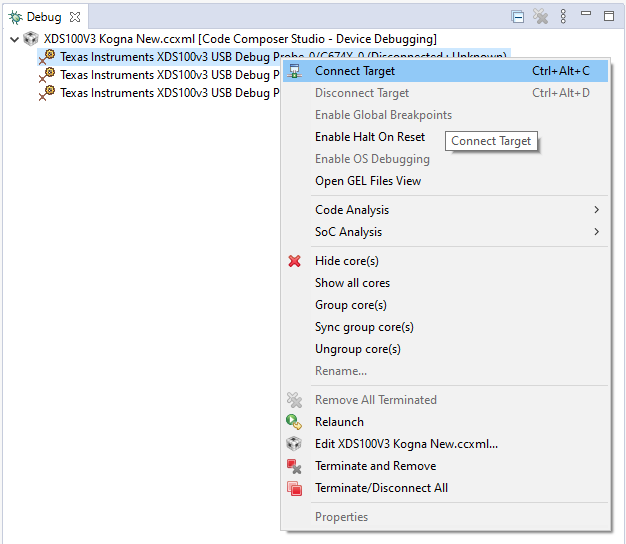Click the Edit XDS100V3 Kogna New.ccxml icon

[x=295, y=444]
